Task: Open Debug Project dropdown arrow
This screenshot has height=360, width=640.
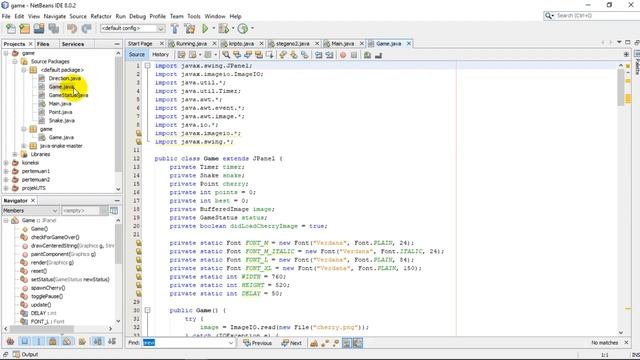Action: click(x=233, y=29)
